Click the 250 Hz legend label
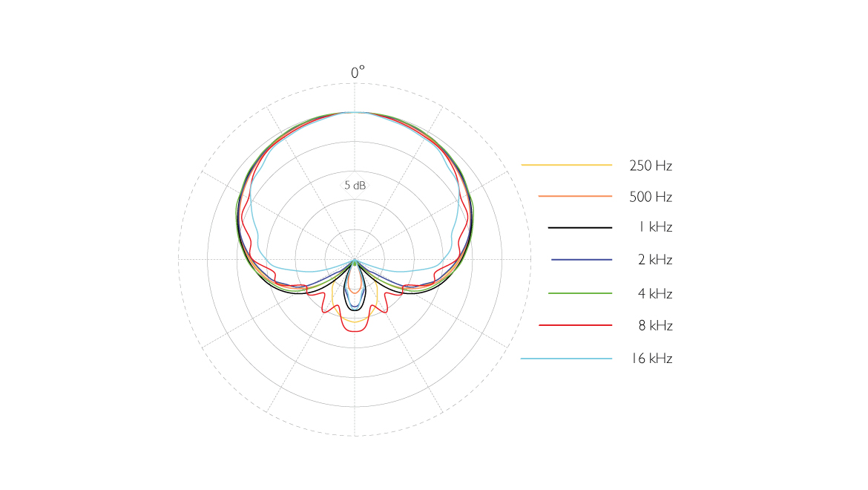The width and height of the screenshot is (868, 490). (651, 166)
